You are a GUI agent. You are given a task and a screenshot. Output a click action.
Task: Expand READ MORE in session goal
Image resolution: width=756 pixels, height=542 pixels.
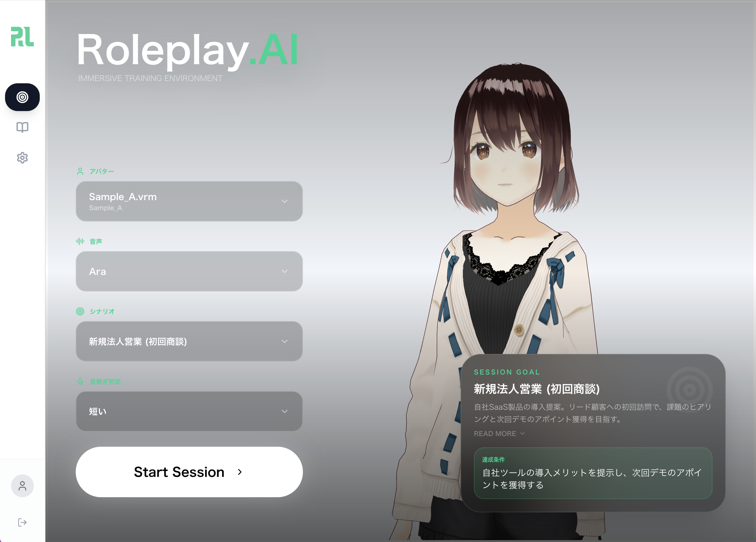tap(499, 434)
